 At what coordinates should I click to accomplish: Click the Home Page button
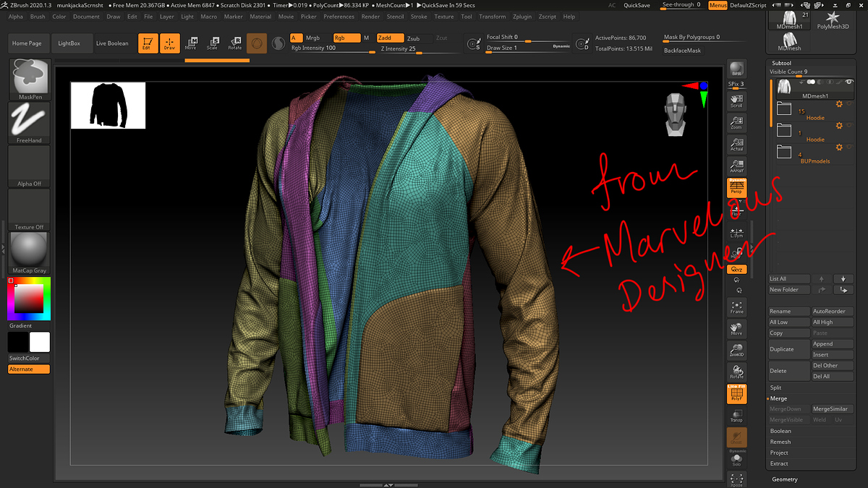27,43
